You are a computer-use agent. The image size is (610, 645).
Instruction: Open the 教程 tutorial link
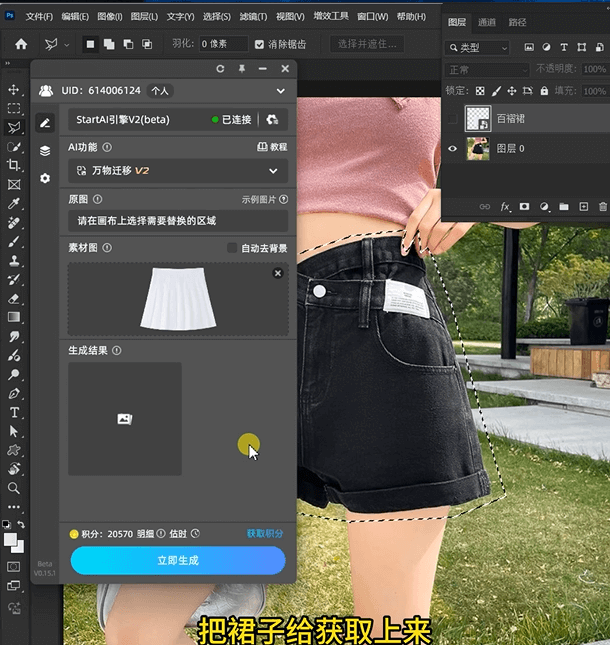point(272,147)
